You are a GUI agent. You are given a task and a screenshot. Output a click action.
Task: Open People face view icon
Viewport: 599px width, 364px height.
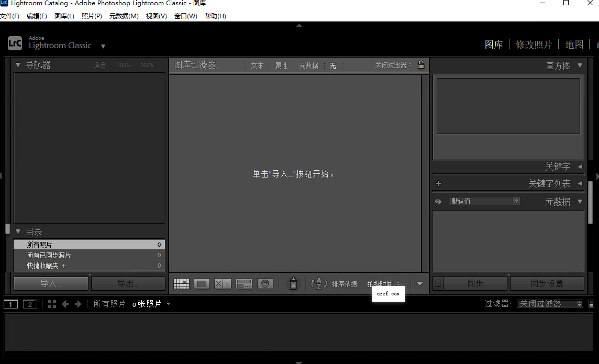[x=265, y=283]
